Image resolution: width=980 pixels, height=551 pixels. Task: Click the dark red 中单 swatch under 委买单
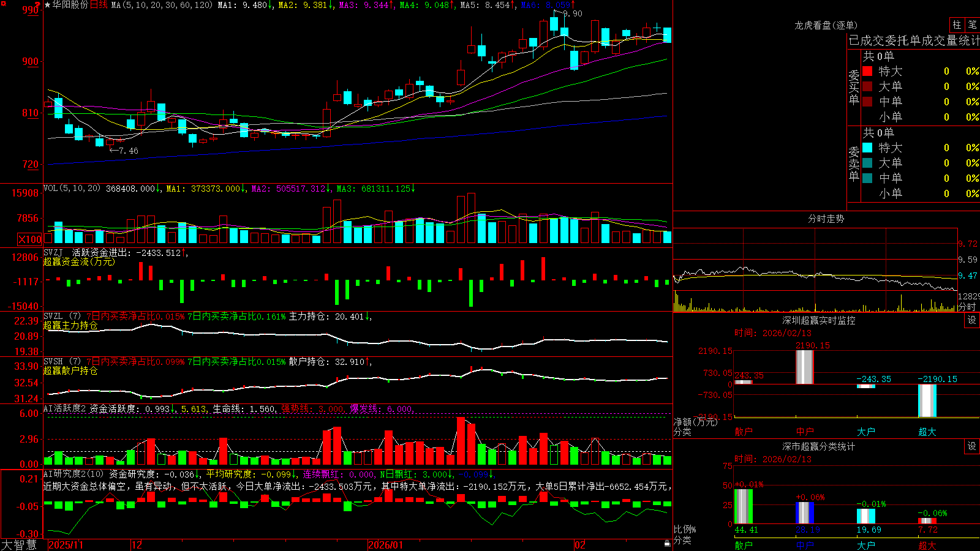coord(867,102)
